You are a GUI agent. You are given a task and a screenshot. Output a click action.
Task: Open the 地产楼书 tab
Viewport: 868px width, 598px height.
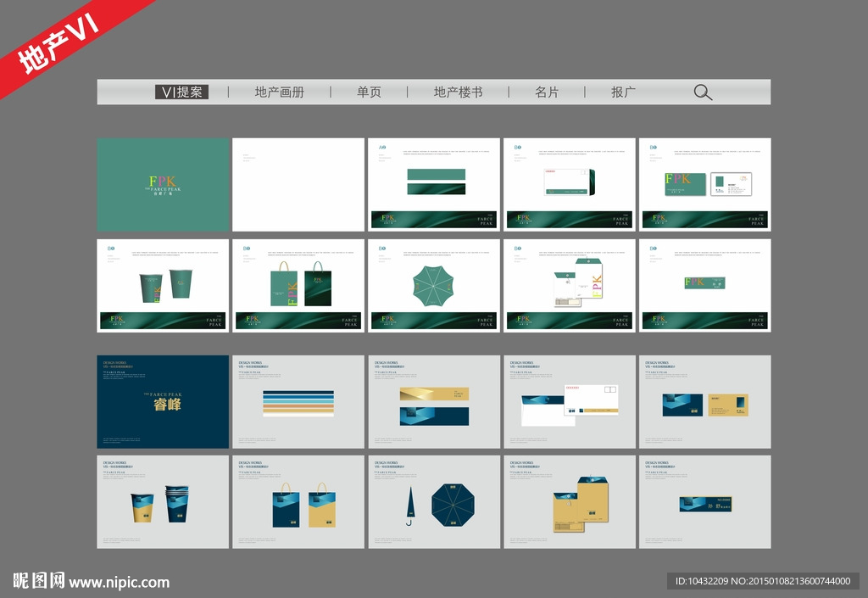coord(459,92)
